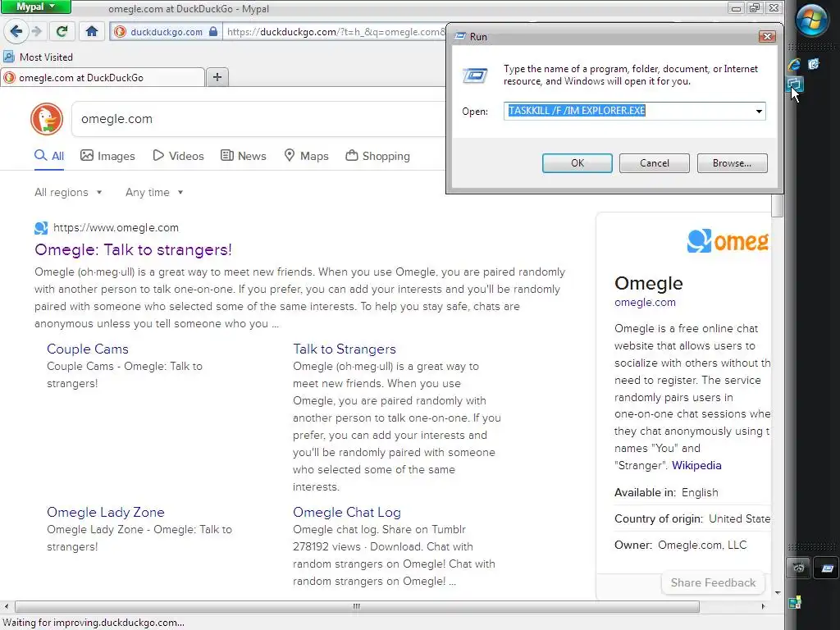Viewport: 840px width, 630px height.
Task: Click the Available in: English row
Action: coord(666,492)
